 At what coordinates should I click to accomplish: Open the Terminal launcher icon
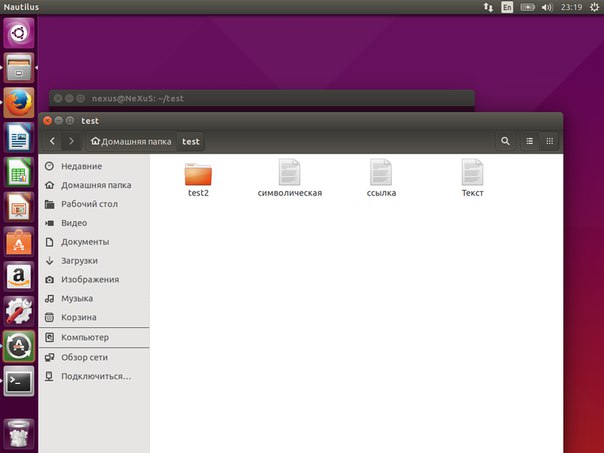18,381
